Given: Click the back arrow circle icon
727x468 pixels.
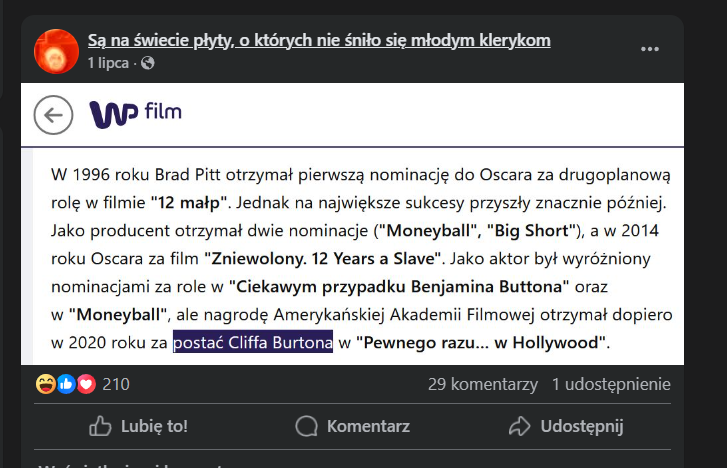Looking at the screenshot, I should (x=54, y=115).
